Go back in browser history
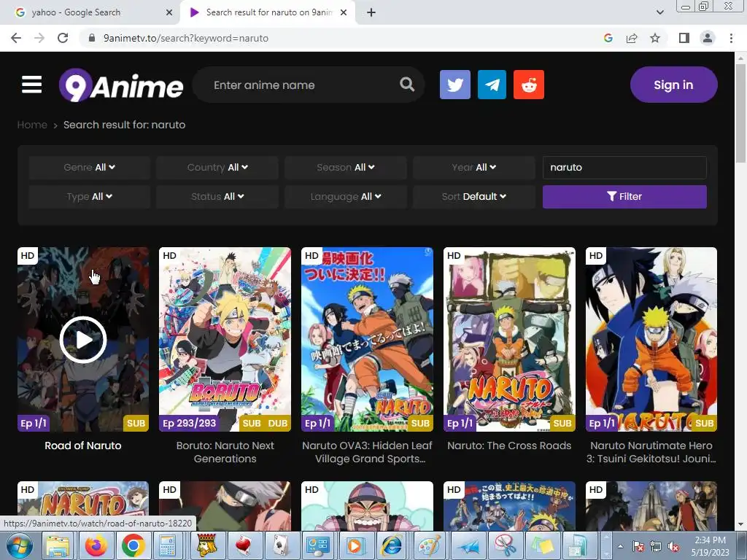 coord(16,38)
